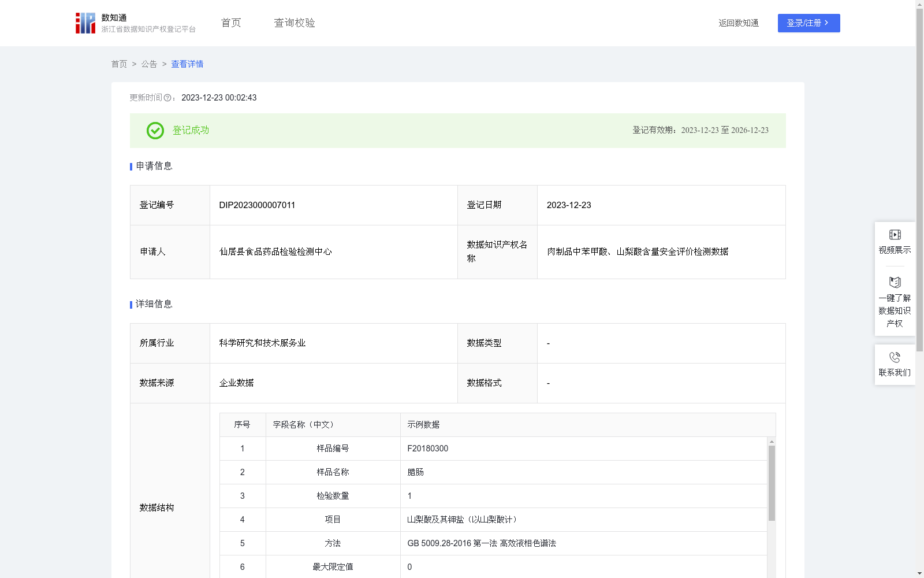Click the 登记有效期 validity date range
The height and width of the screenshot is (578, 924).
[725, 131]
